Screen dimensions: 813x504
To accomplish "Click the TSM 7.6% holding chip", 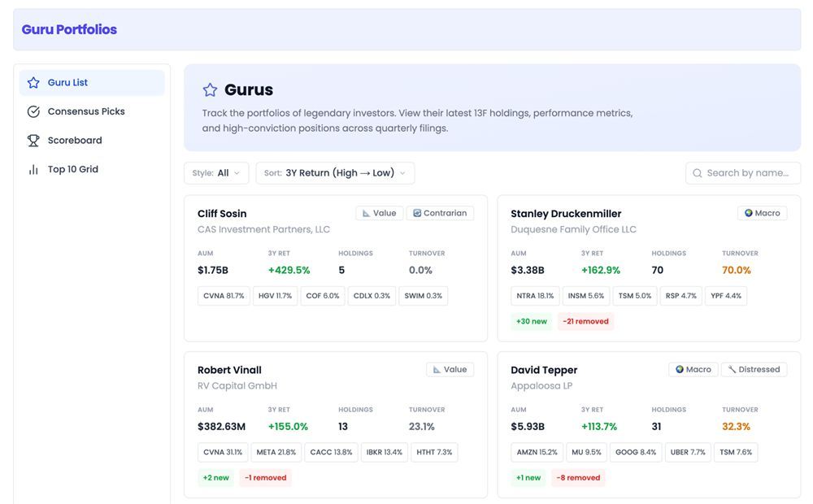I will (736, 453).
